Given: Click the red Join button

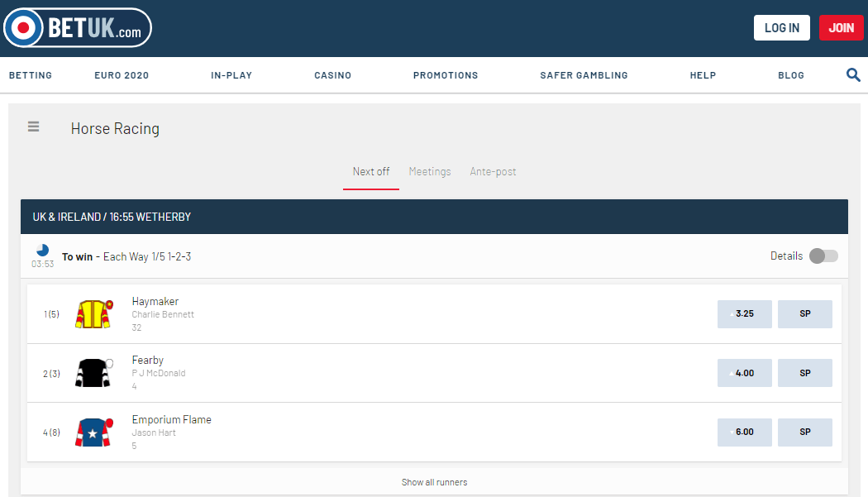Looking at the screenshot, I should tap(841, 27).
